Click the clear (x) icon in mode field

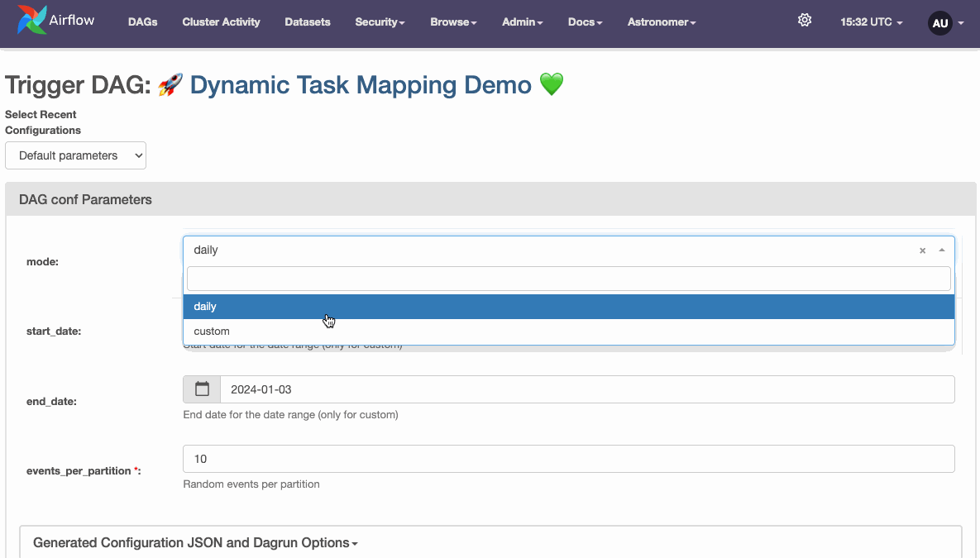pos(922,250)
